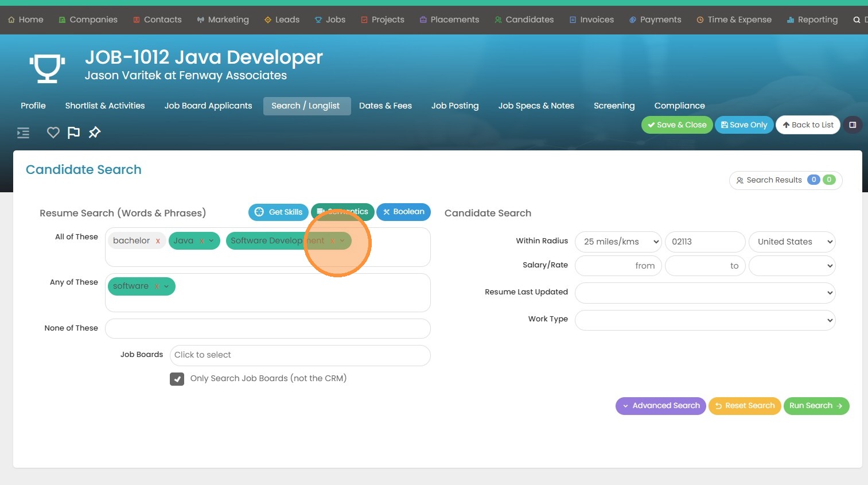868x485 pixels.
Task: Click the Run Search button
Action: pyautogui.click(x=816, y=406)
